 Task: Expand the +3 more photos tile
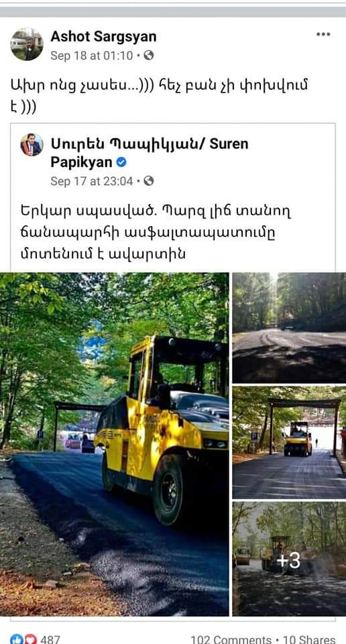(x=290, y=559)
